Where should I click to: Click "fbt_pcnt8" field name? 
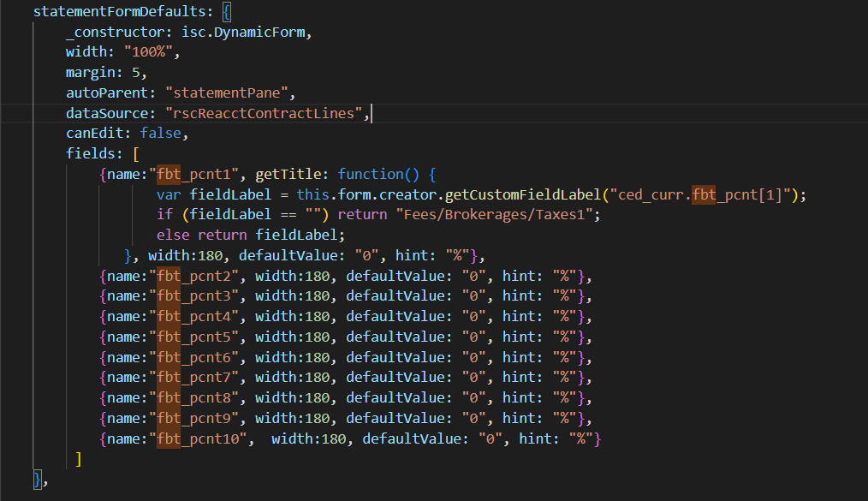click(x=193, y=398)
